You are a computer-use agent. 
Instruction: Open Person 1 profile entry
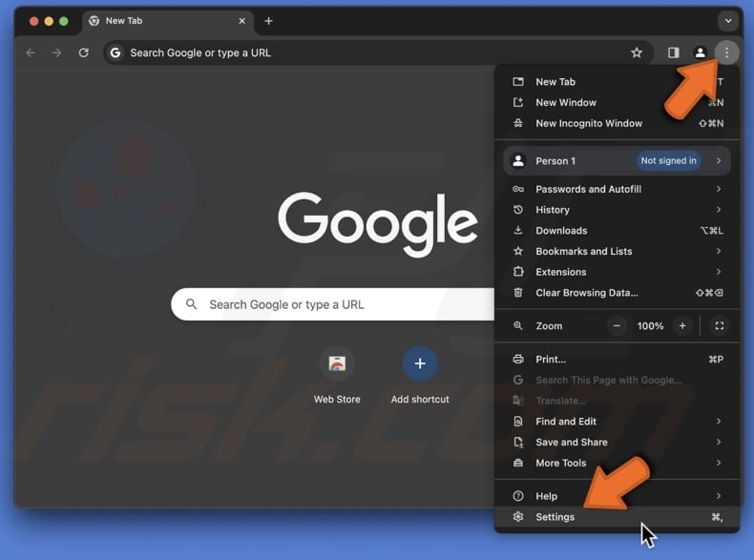(617, 160)
